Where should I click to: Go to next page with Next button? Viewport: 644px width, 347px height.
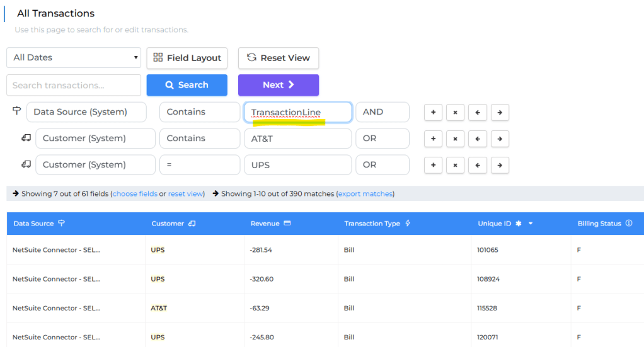pyautogui.click(x=278, y=85)
